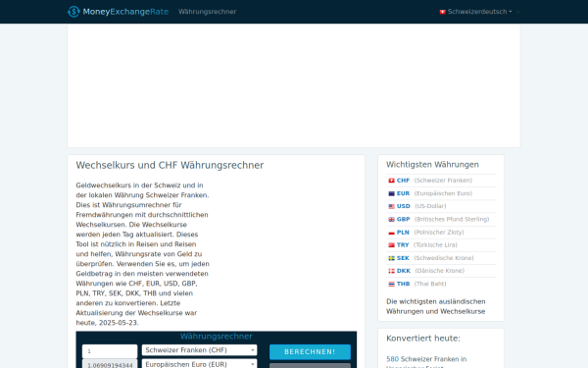Click the PLN Polish flag icon

(x=391, y=233)
